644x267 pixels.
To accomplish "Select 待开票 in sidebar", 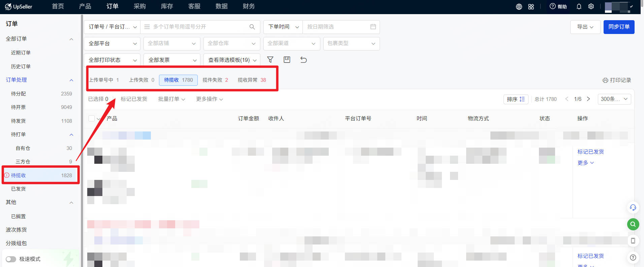I will click(41, 107).
